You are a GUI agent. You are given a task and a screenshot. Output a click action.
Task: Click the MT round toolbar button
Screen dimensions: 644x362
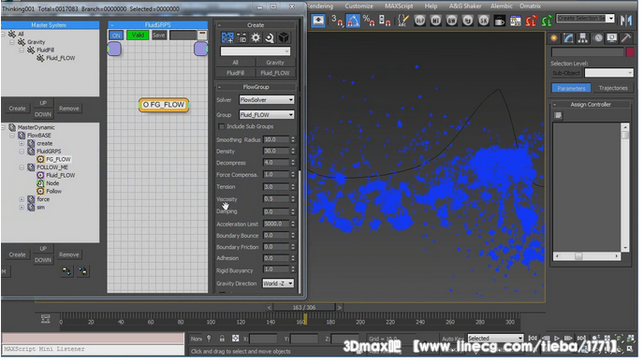pyautogui.click(x=436, y=21)
